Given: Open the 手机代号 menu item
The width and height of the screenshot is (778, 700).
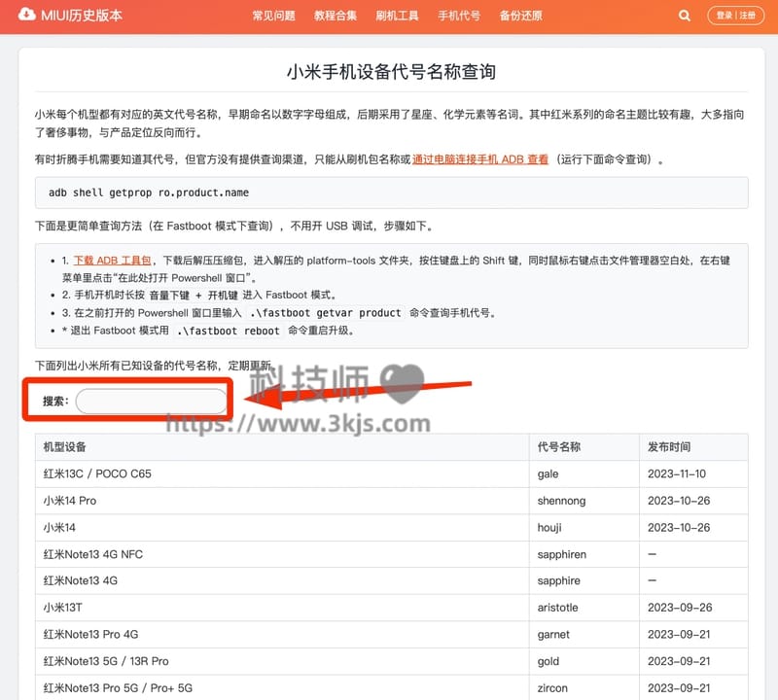Looking at the screenshot, I should click(459, 16).
